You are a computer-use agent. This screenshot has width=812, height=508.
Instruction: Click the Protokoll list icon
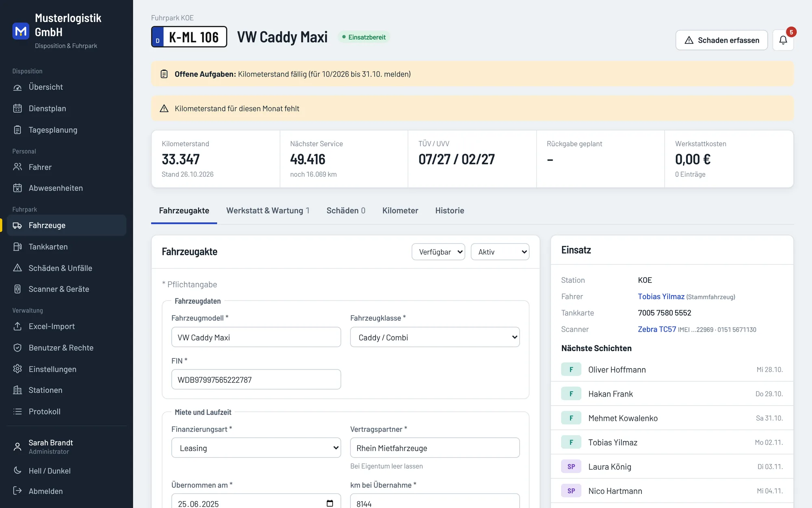(17, 412)
